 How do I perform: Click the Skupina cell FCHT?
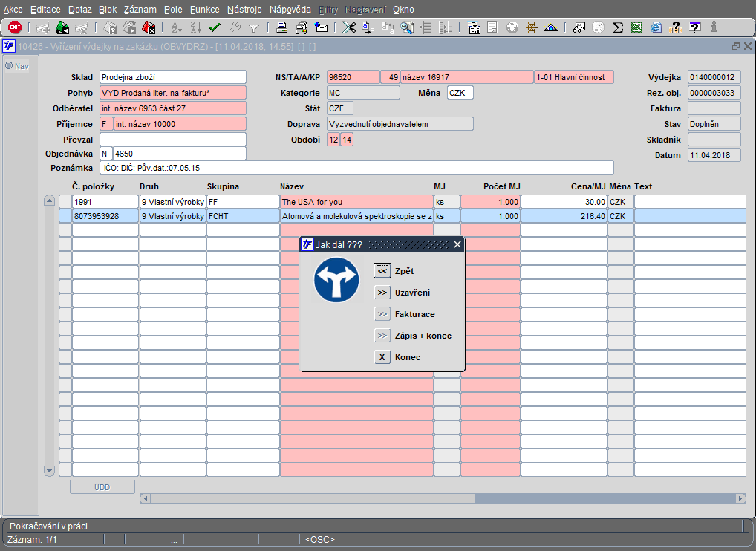pyautogui.click(x=243, y=216)
